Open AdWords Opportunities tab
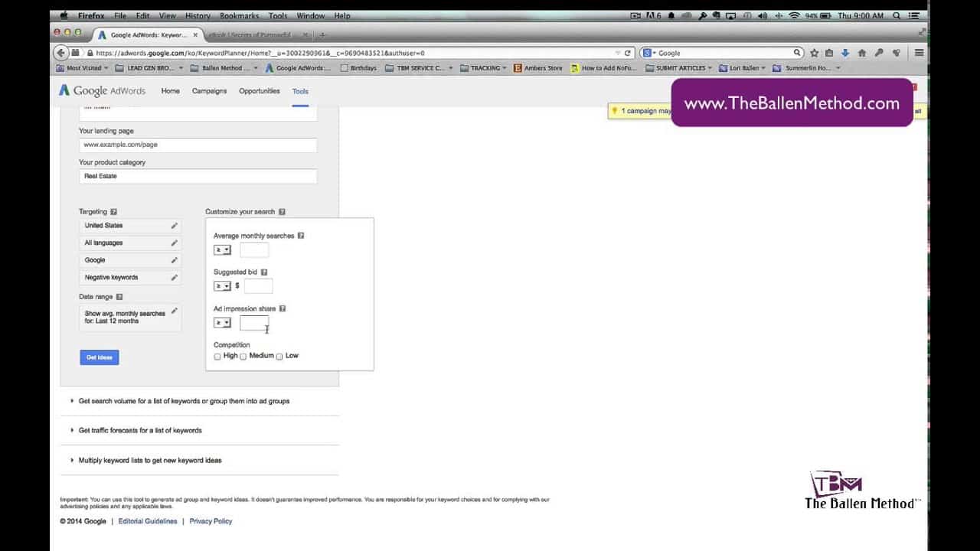This screenshot has height=551, width=980. (x=259, y=91)
